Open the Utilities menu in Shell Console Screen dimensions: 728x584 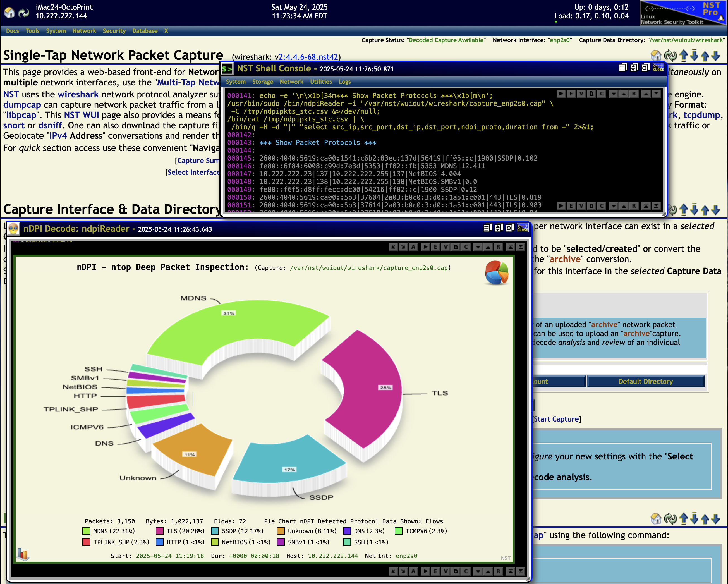pyautogui.click(x=321, y=82)
